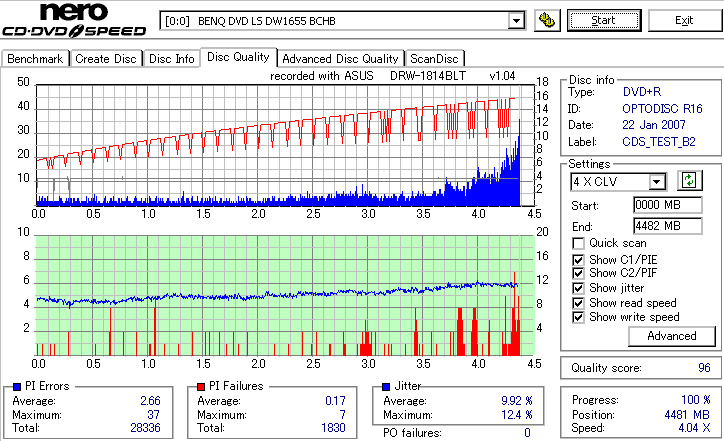Screen dimensions: 724x441
Task: Go to the Disc Info tab
Action: coord(172,59)
